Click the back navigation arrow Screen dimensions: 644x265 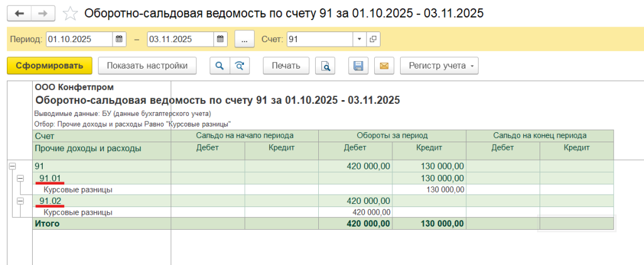click(19, 13)
